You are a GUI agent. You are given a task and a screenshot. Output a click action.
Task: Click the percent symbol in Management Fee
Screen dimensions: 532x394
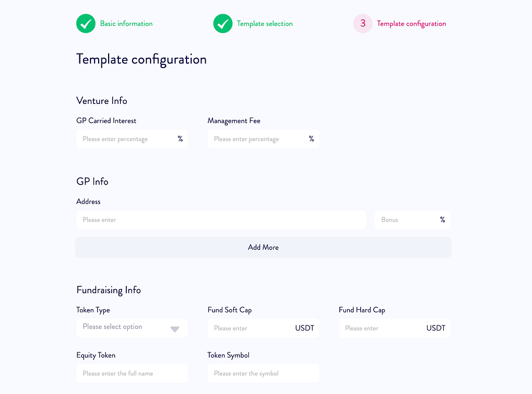tap(312, 139)
